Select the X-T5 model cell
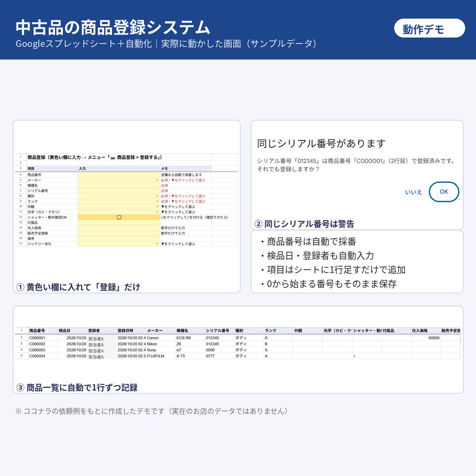476x476 pixels. coord(190,356)
